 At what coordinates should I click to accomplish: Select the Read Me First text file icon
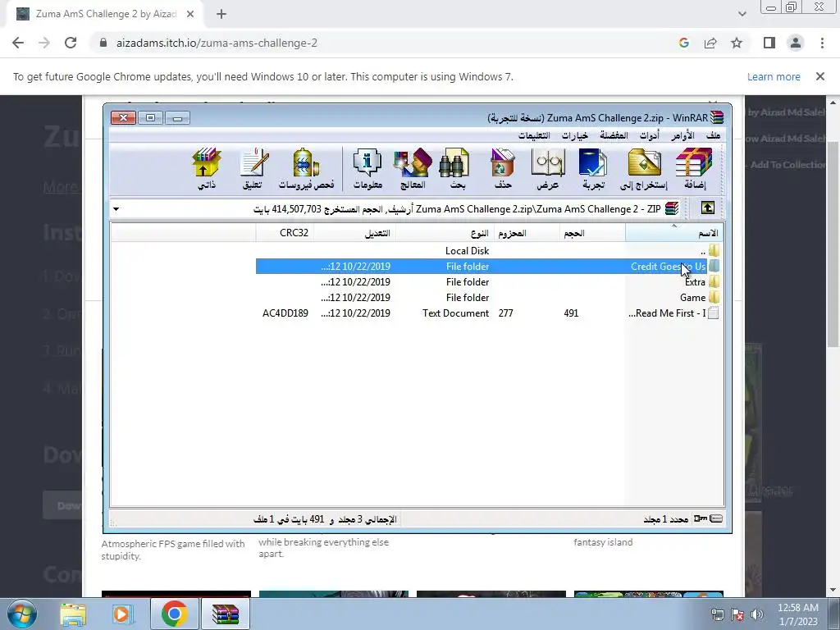tap(714, 313)
